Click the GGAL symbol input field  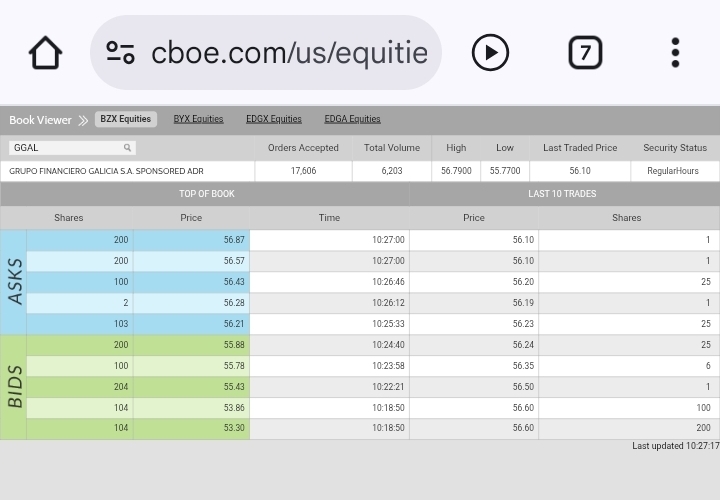click(65, 148)
